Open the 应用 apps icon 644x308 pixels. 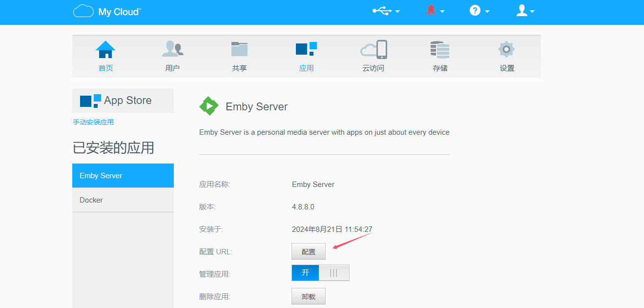pyautogui.click(x=306, y=48)
